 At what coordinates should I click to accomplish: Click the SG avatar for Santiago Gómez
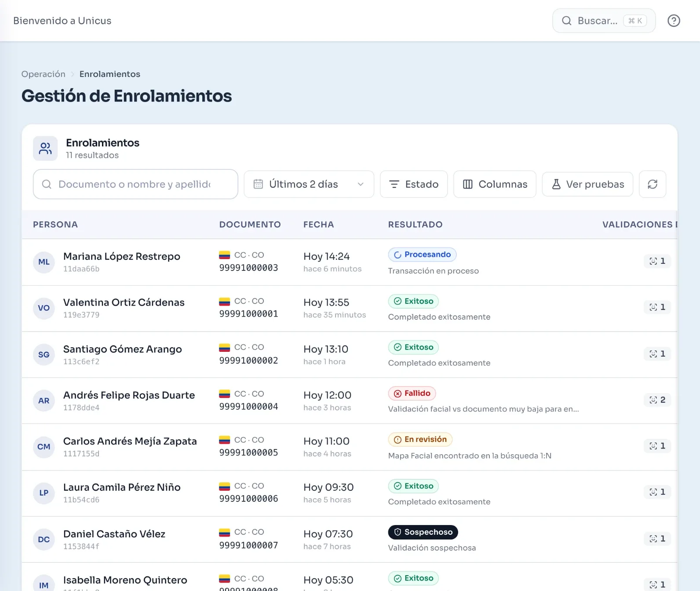(x=44, y=355)
